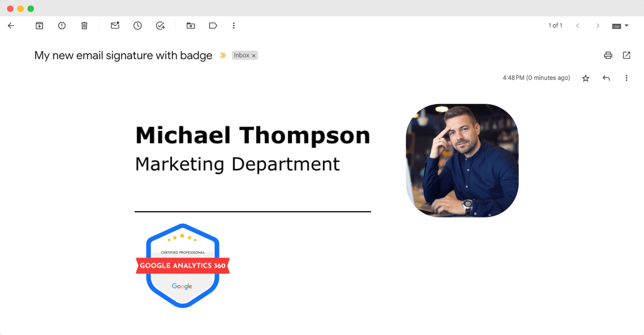Close the window with red button
The height and width of the screenshot is (335, 644).
pyautogui.click(x=10, y=9)
